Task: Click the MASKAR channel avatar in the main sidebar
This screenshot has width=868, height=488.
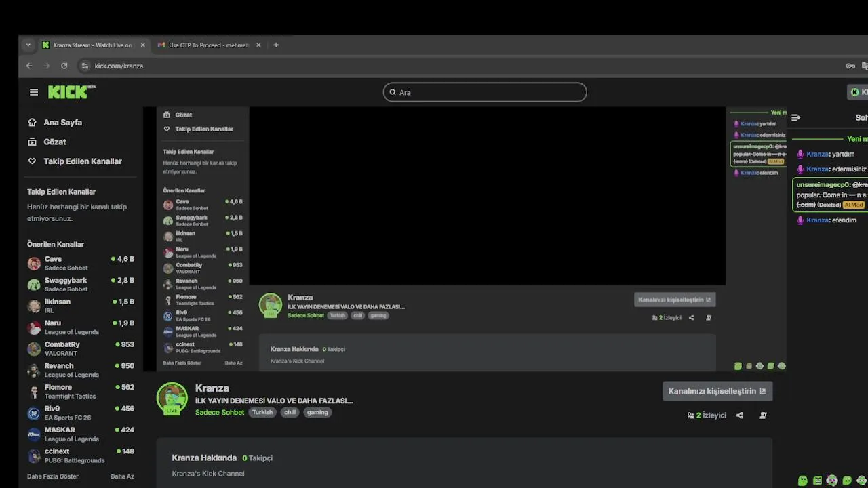Action: click(x=34, y=434)
